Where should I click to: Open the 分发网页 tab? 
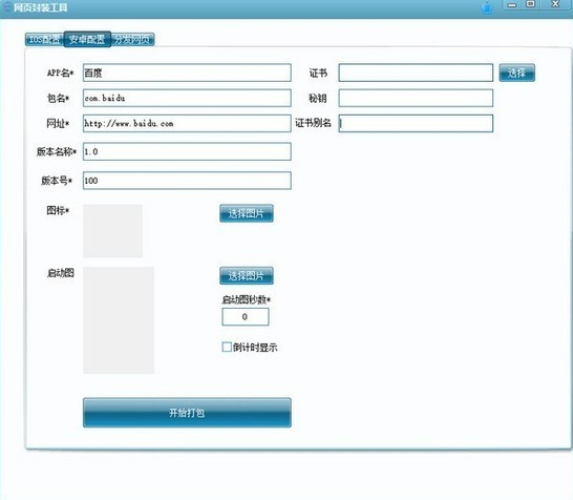click(132, 39)
